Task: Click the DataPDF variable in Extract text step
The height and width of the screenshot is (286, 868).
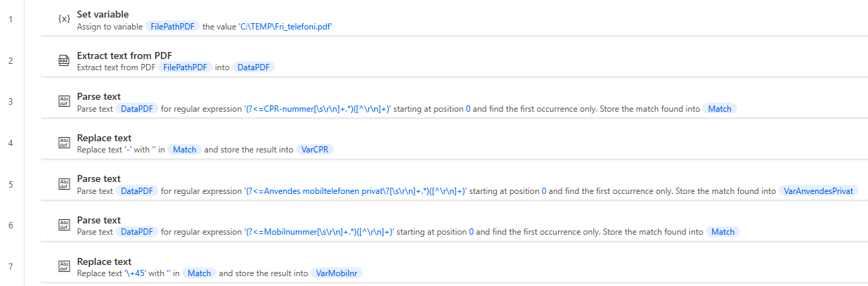Action: click(254, 67)
